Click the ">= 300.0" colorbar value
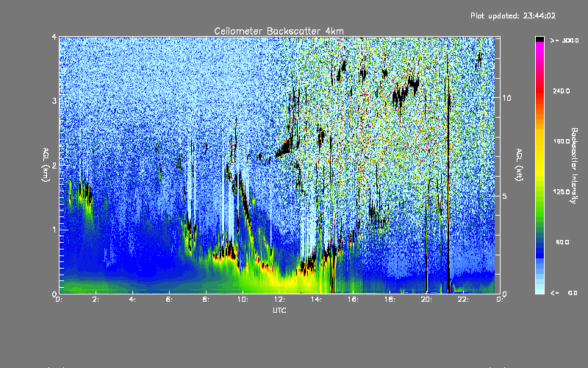Image resolution: width=588 pixels, height=368 pixels. click(x=564, y=40)
